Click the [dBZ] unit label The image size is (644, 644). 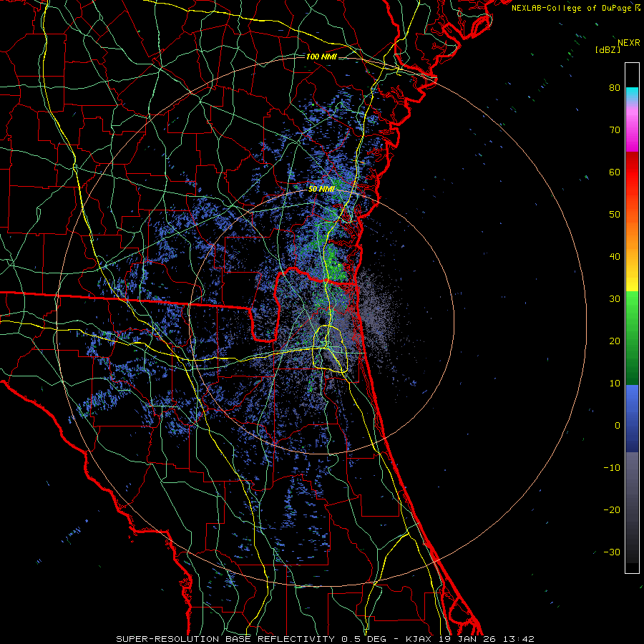[x=608, y=50]
